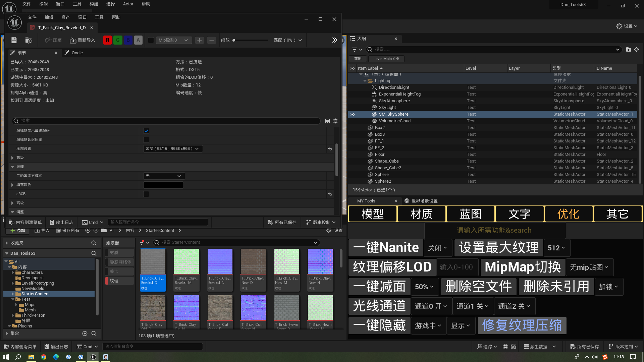The image size is (644, 362).
Task: Adjust the 缩放 zoom slider
Action: click(x=251, y=40)
